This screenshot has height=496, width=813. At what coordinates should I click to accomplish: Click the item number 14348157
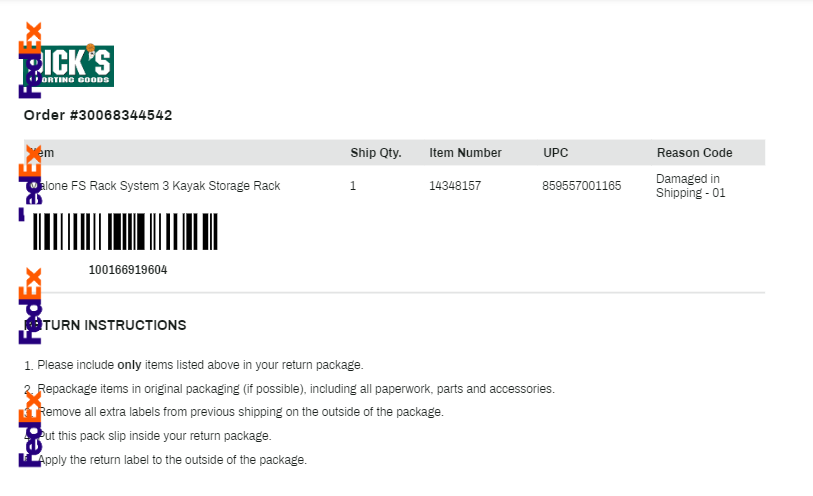click(455, 186)
